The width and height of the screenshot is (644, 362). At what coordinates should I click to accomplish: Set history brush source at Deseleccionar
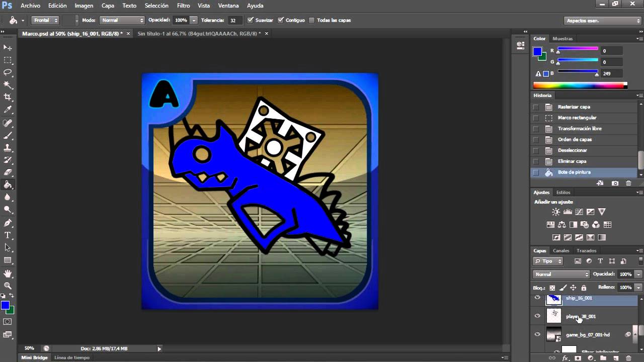pyautogui.click(x=536, y=150)
